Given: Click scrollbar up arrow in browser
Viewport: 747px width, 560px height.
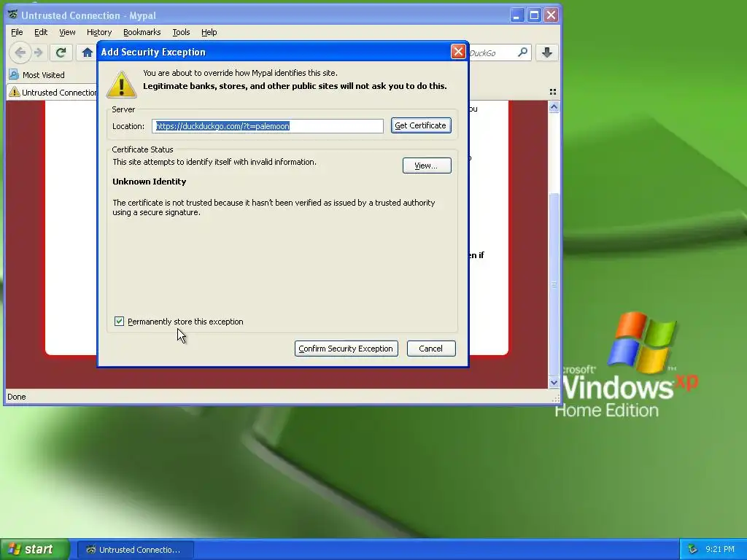Looking at the screenshot, I should coord(554,107).
